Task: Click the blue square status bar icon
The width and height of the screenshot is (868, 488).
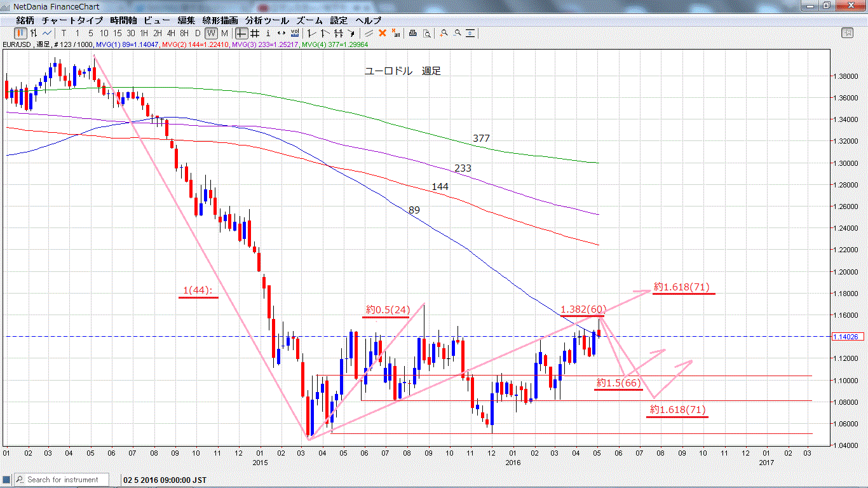Action: (6, 480)
